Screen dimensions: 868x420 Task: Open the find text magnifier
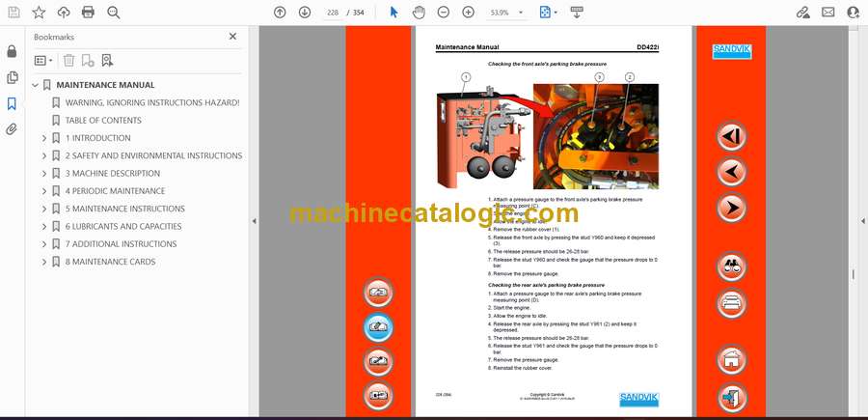pos(114,13)
